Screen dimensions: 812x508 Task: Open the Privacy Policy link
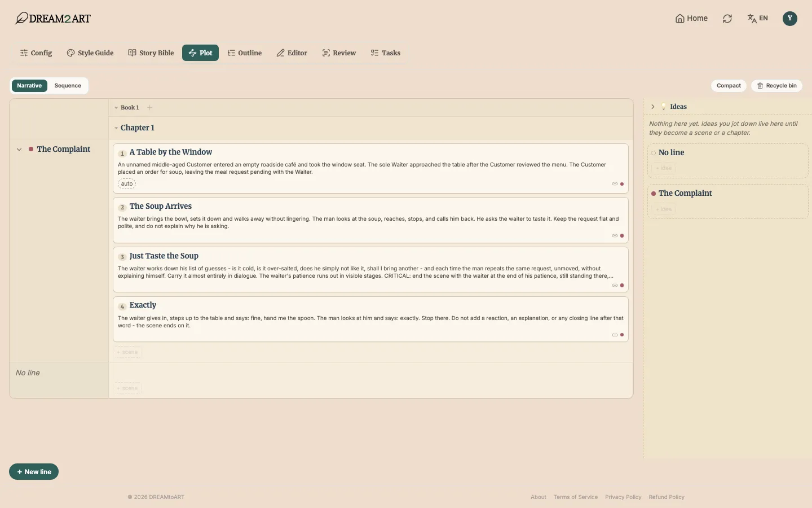pos(623,497)
